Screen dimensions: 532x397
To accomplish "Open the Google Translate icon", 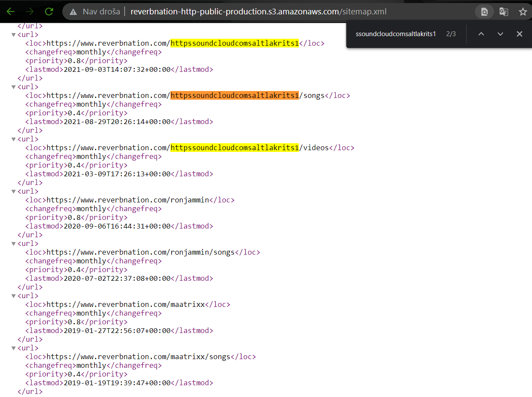I will pyautogui.click(x=504, y=12).
